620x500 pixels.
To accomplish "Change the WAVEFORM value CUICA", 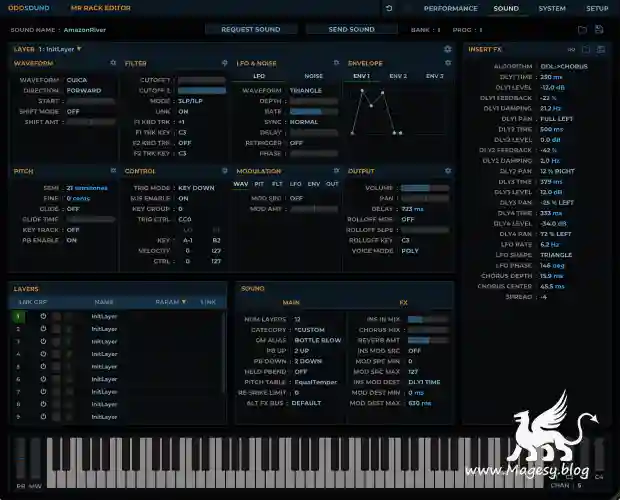I will point(77,80).
